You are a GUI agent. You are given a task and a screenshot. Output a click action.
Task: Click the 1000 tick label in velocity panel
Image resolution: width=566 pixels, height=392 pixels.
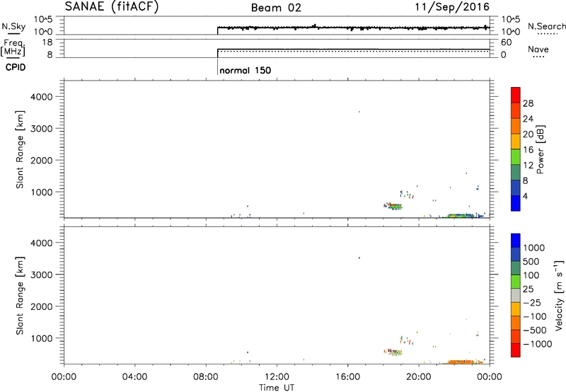(42, 338)
